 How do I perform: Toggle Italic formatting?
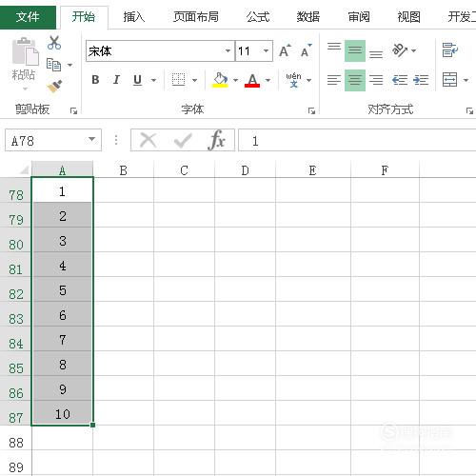(116, 80)
